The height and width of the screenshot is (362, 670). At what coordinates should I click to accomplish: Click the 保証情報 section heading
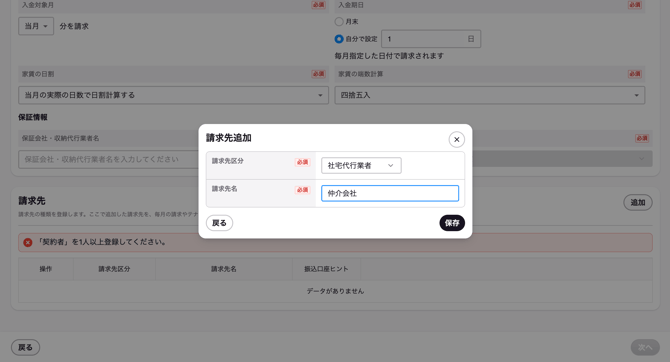(33, 117)
